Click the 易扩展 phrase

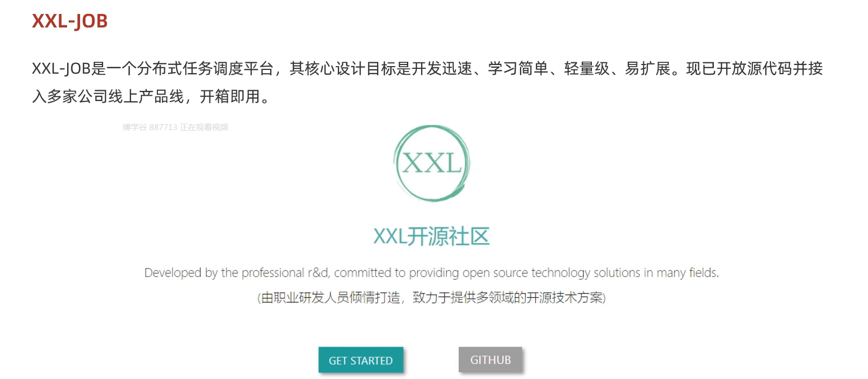(x=648, y=69)
